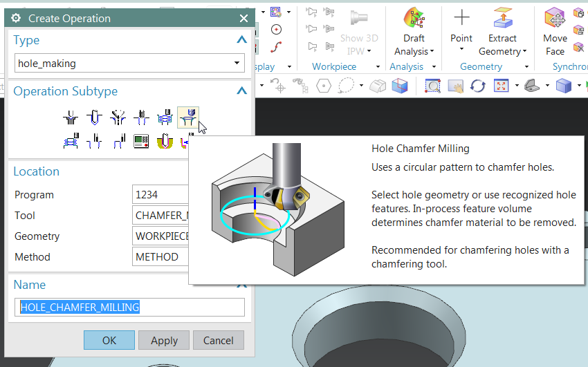
Task: Select the Thread Milling subtype icon
Action: tap(94, 141)
